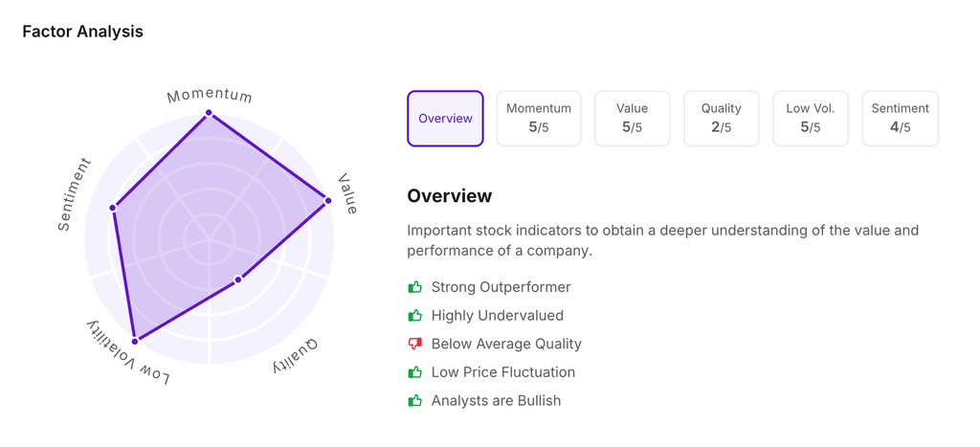This screenshot has height=447, width=980.
Task: Click the Below Average Quality indicator text
Action: tap(506, 344)
